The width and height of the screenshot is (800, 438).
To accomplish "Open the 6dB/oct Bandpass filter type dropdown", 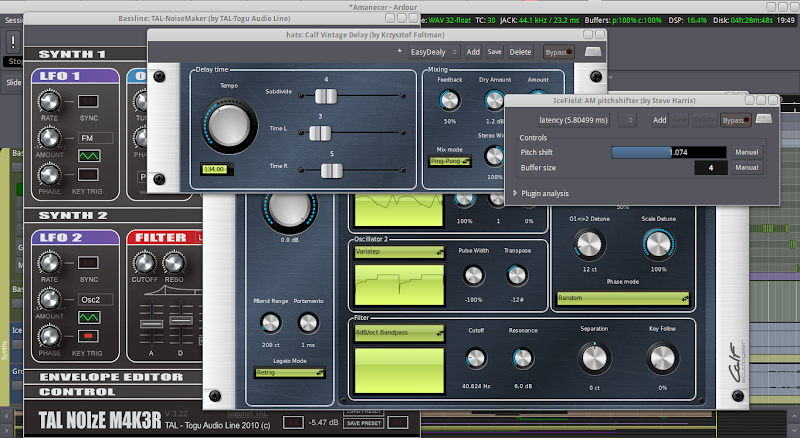I will (399, 333).
